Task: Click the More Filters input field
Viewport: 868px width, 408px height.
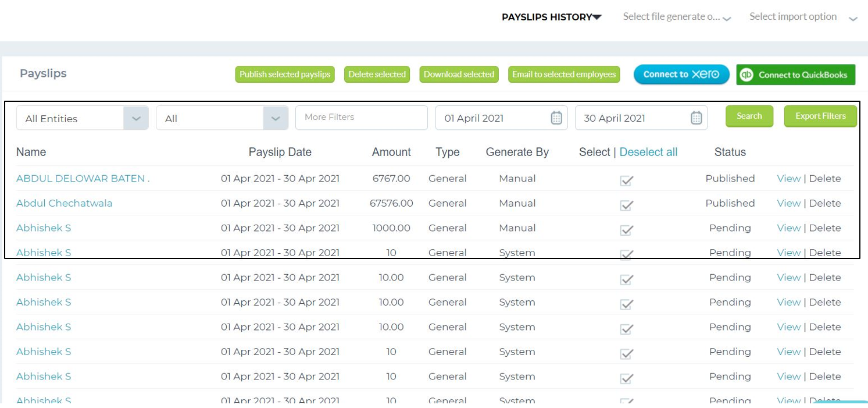Action: coord(362,118)
